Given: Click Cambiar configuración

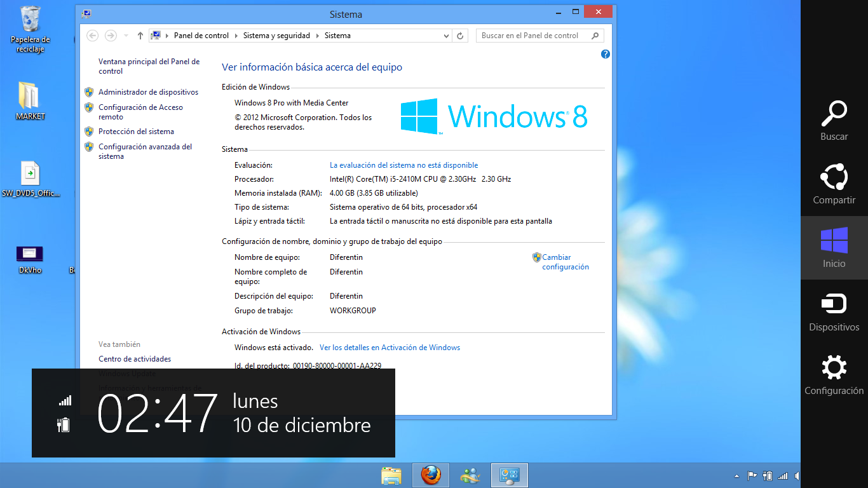Looking at the screenshot, I should coord(566,262).
